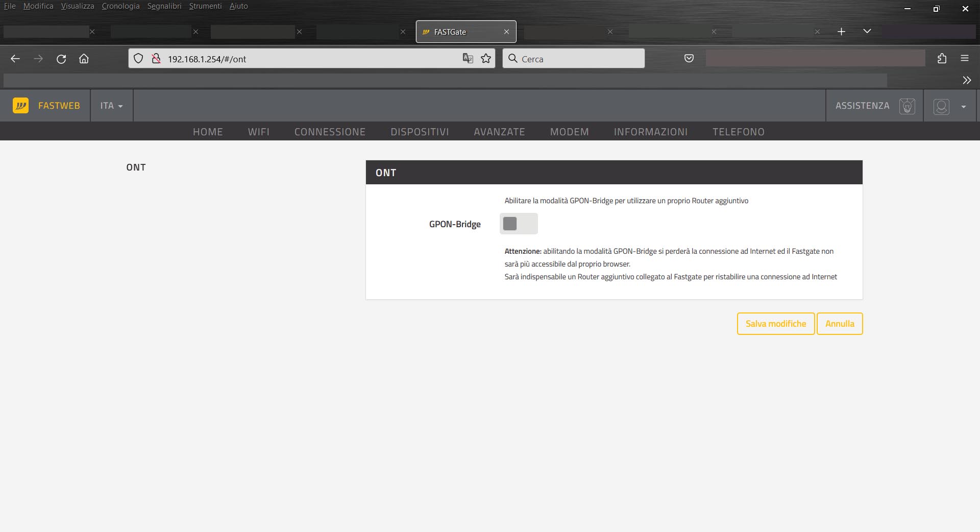This screenshot has width=980, height=532.
Task: Open the WIFI section
Action: tap(259, 132)
